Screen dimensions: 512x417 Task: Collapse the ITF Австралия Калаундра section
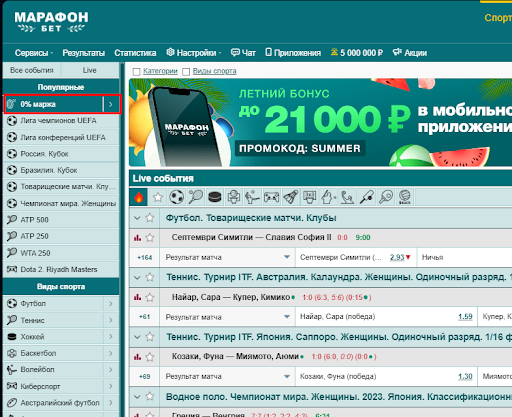137,277
